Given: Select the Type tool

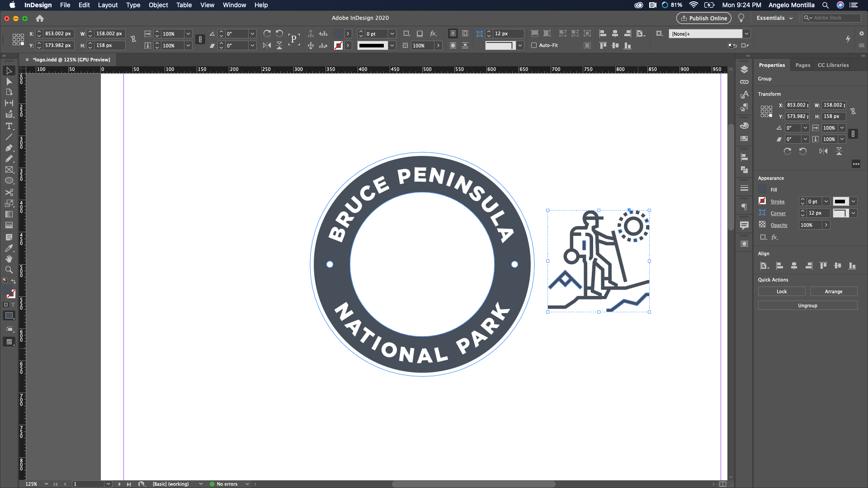Looking at the screenshot, I should coord(9,126).
